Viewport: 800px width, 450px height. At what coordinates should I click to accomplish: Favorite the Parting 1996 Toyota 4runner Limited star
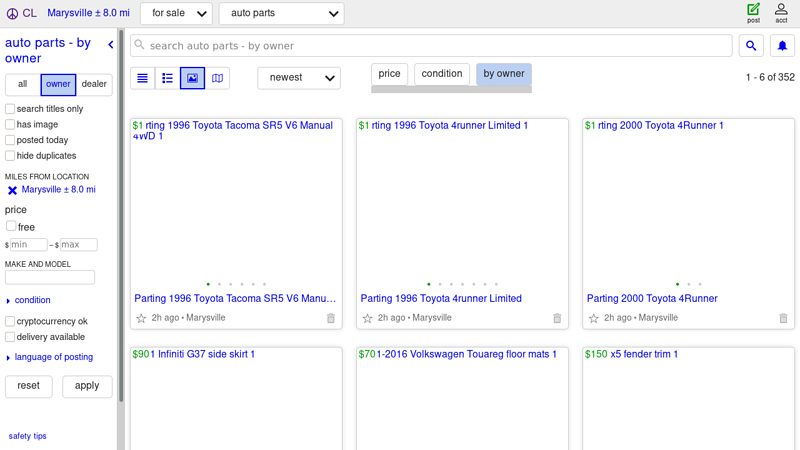367,318
